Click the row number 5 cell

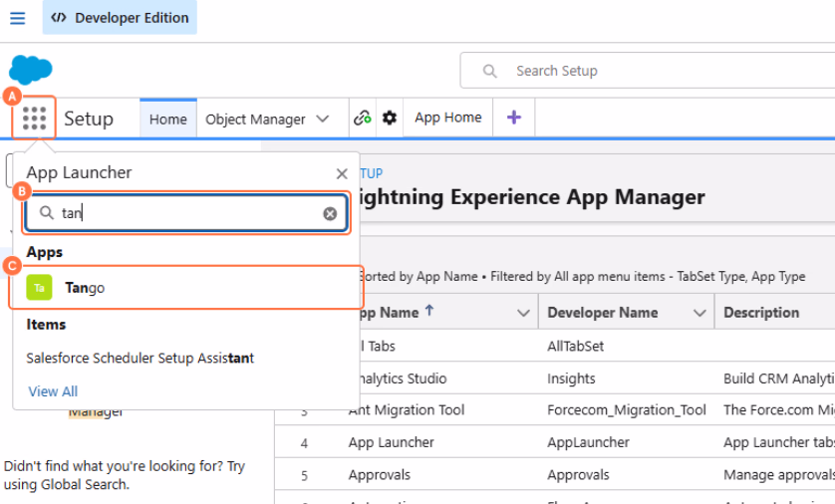pos(304,475)
